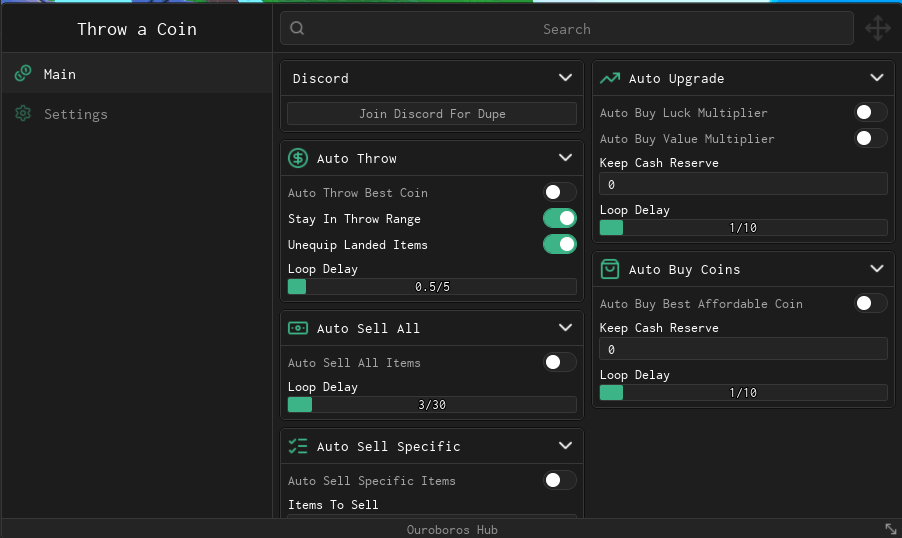Adjust Auto Buy Coins Loop Delay slider
Image resolution: width=902 pixels, height=538 pixels.
coord(743,393)
